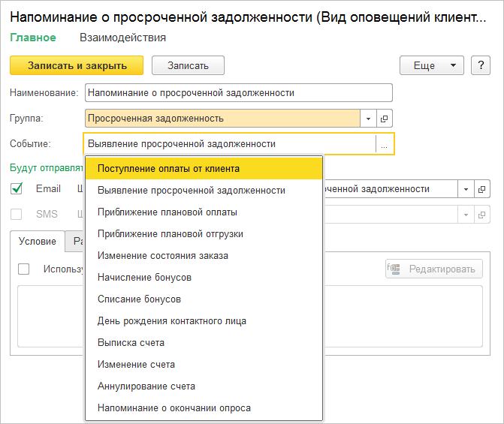Toggle the Email checkbox
This screenshot has width=504, height=424.
tap(17, 189)
